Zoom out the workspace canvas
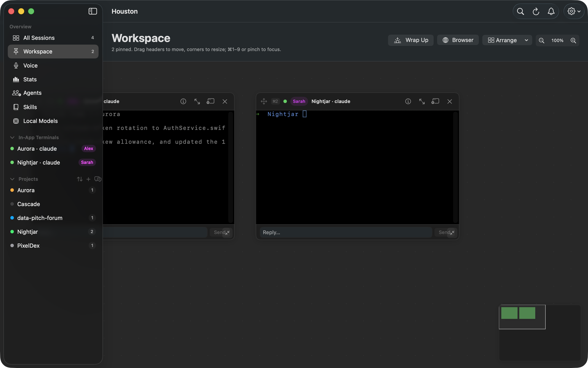 (541, 40)
